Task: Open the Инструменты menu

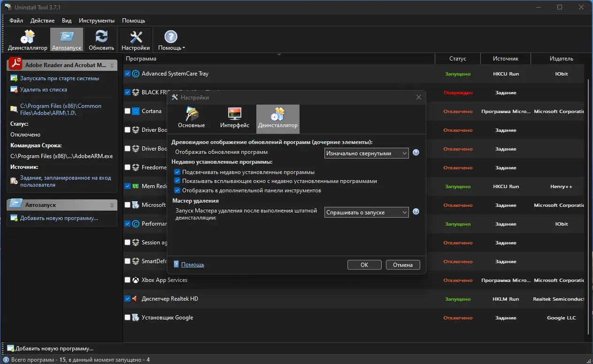Action: point(97,21)
